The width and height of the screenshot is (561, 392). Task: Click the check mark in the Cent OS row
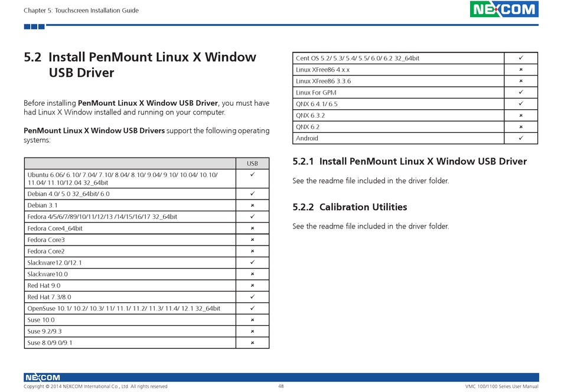pos(521,58)
